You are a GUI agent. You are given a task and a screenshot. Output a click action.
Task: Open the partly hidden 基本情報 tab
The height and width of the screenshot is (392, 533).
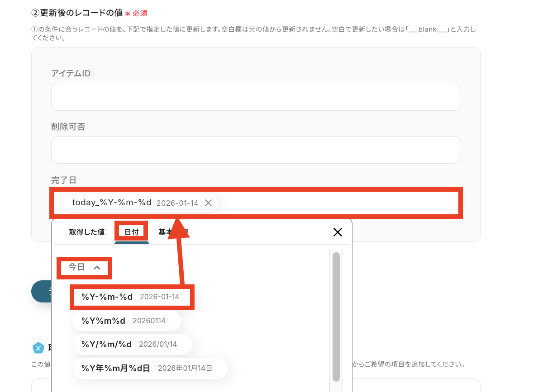[x=173, y=232]
